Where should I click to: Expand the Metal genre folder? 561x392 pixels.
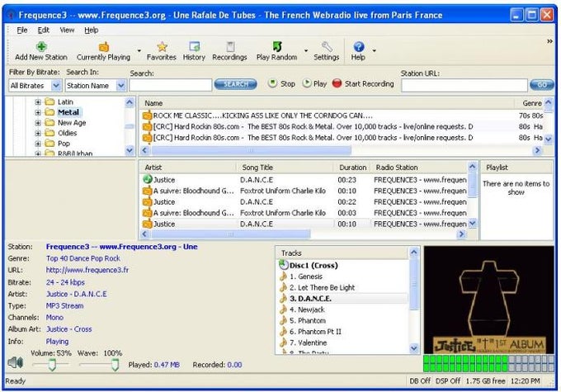click(x=38, y=112)
